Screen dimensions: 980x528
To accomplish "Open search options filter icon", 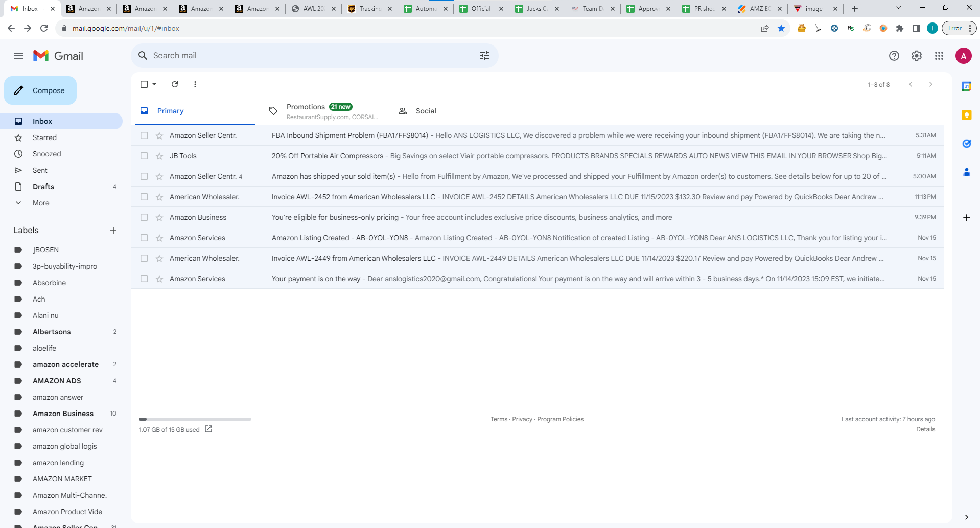I will [x=484, y=55].
